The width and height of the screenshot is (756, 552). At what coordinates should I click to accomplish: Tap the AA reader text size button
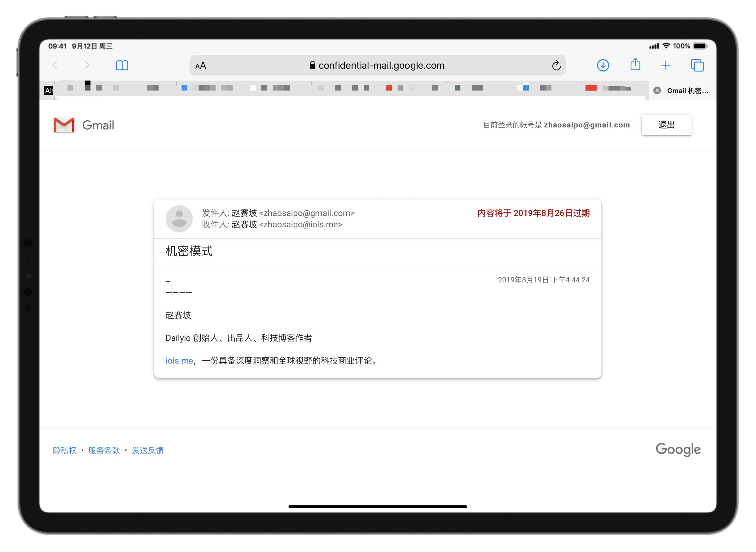coord(201,66)
